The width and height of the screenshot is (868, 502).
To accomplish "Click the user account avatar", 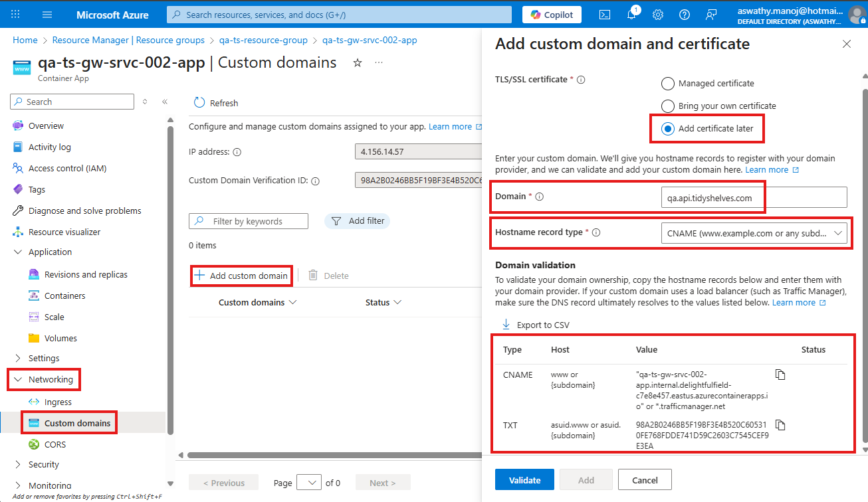I will tap(856, 14).
